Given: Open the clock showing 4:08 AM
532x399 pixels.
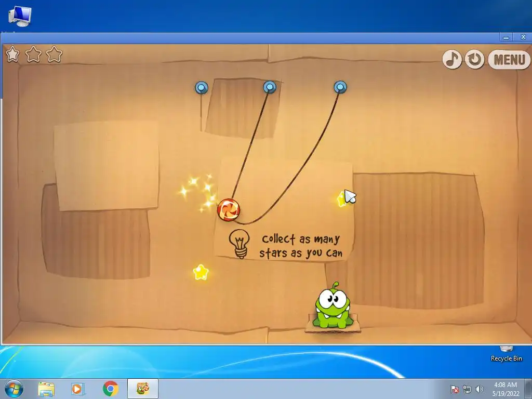Looking at the screenshot, I should click(x=506, y=389).
